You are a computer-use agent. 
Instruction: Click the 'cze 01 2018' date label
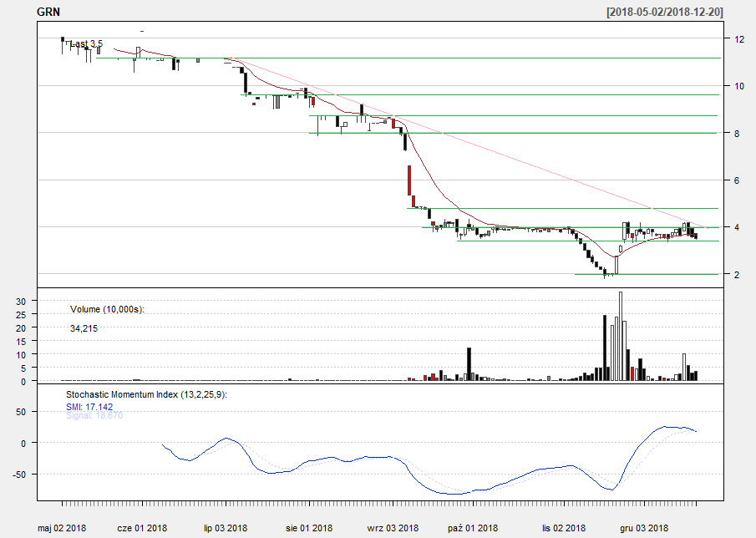point(142,528)
